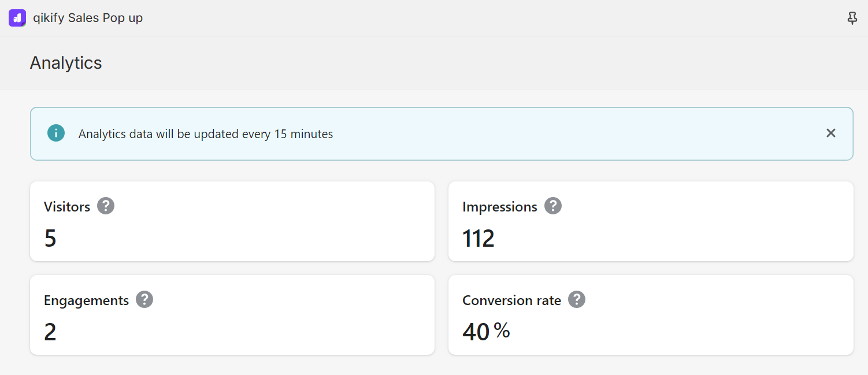Select the Impressions value 112
Screen dimensions: 868x375
click(478, 239)
